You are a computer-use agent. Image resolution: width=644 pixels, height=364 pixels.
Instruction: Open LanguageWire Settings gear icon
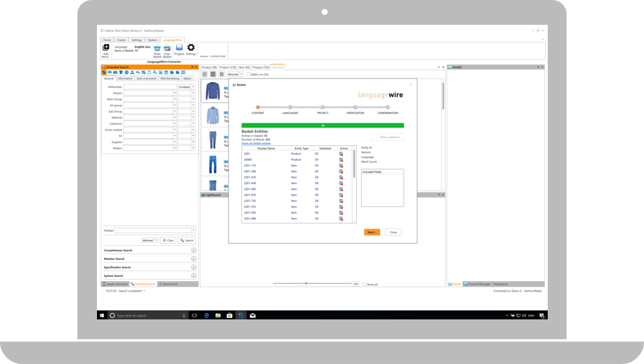[190, 48]
